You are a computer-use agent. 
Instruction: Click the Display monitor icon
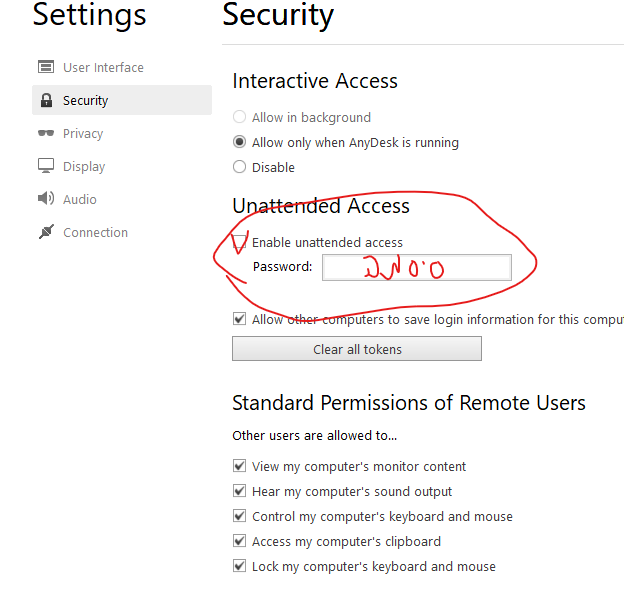click(x=46, y=166)
